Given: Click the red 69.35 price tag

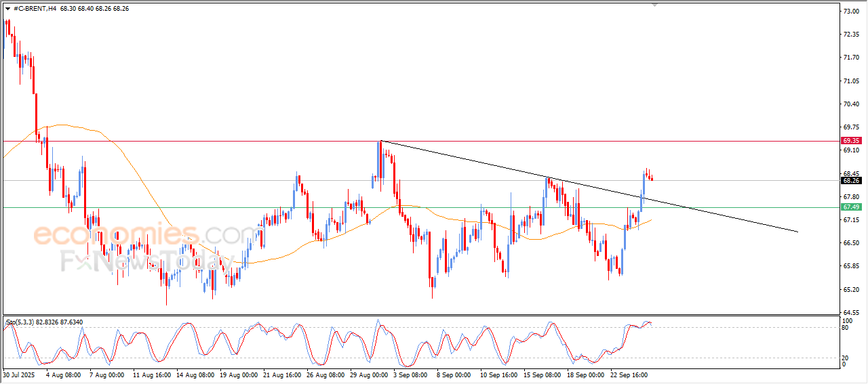Looking at the screenshot, I should (x=850, y=141).
